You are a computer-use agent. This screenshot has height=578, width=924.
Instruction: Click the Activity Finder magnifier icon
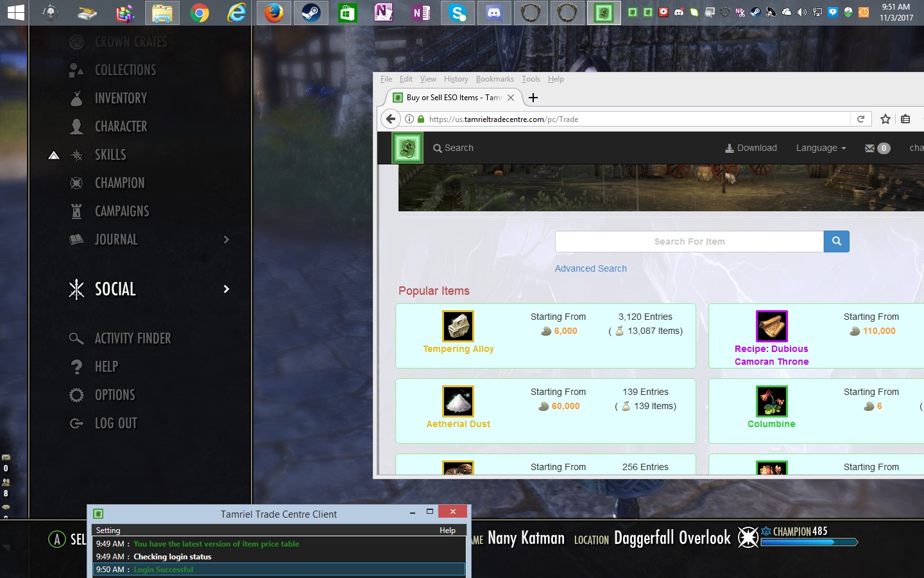coord(76,338)
